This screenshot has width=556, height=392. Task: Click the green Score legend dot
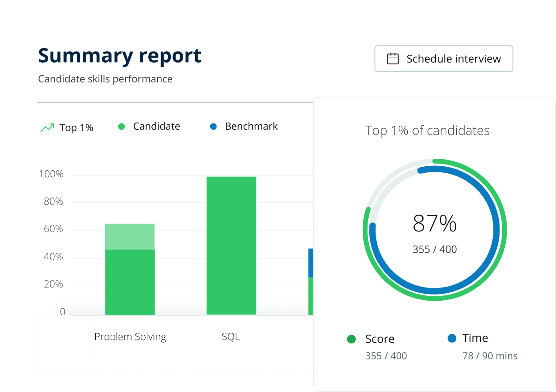point(352,339)
